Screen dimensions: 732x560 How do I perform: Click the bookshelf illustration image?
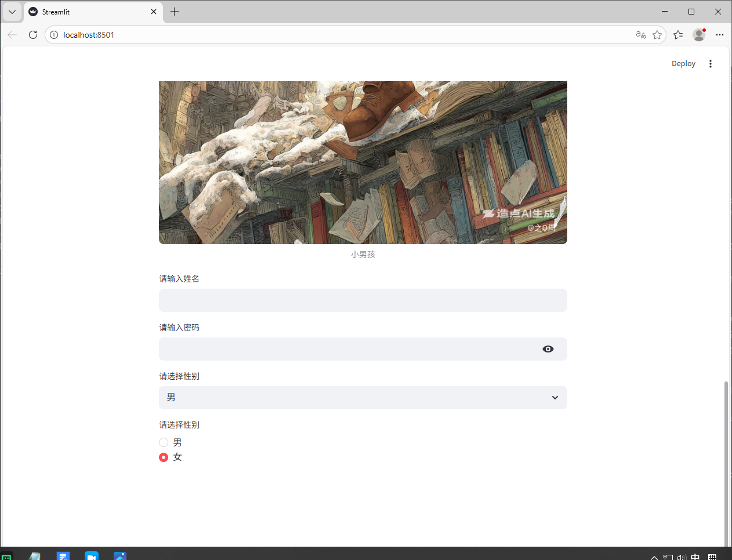pyautogui.click(x=363, y=162)
